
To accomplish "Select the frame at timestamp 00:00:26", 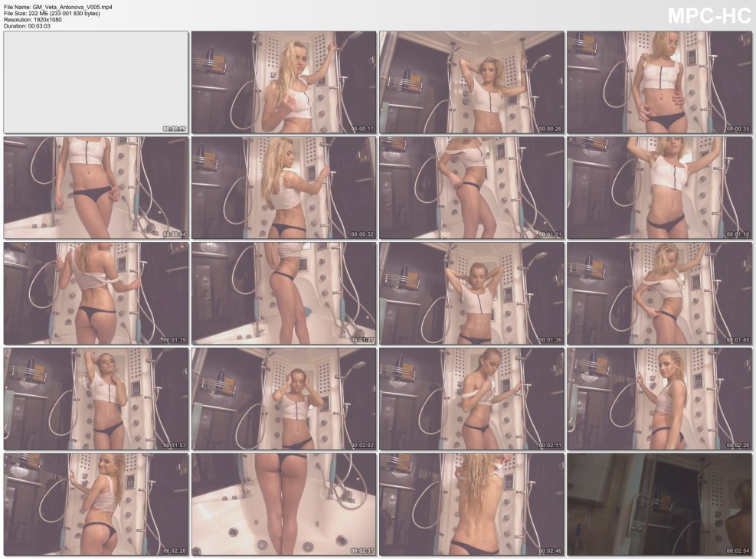I will point(471,82).
